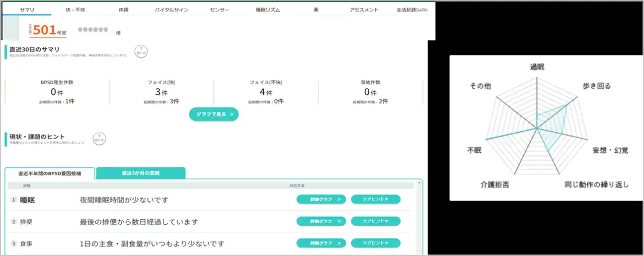Click the 事故件数 count of 0件
The width and height of the screenshot is (644, 256).
(370, 92)
